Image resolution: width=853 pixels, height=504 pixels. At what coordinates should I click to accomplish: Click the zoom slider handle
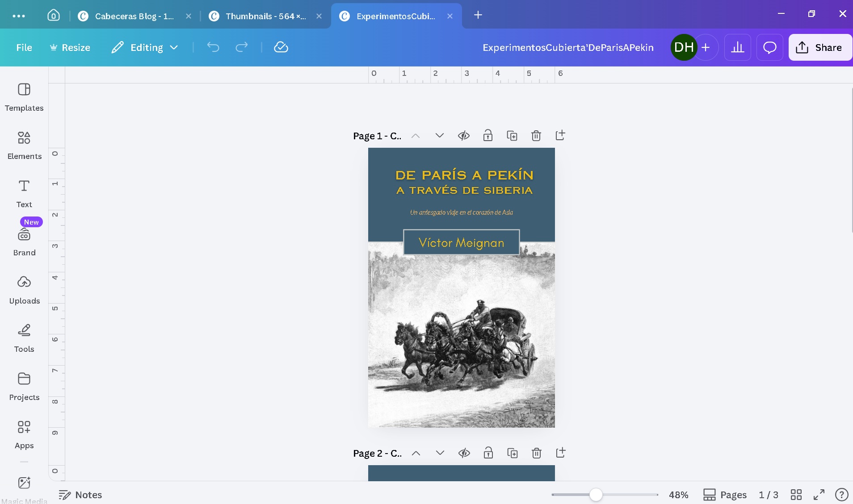point(596,495)
